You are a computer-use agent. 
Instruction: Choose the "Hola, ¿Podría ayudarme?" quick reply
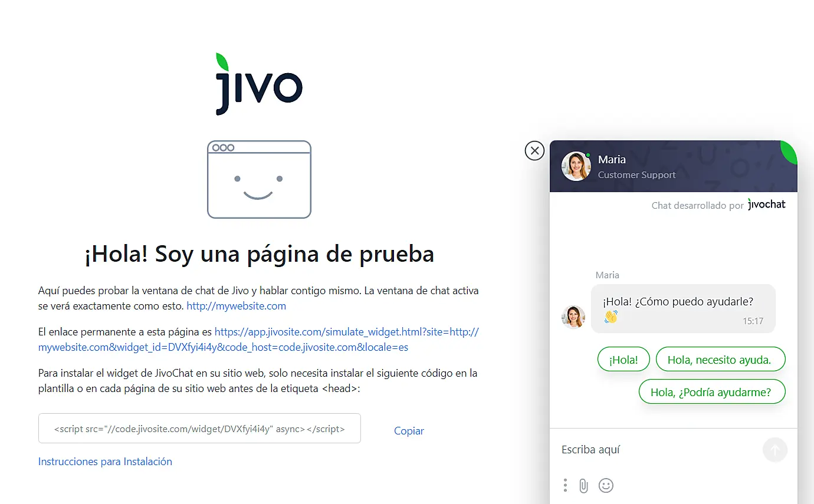(x=712, y=392)
